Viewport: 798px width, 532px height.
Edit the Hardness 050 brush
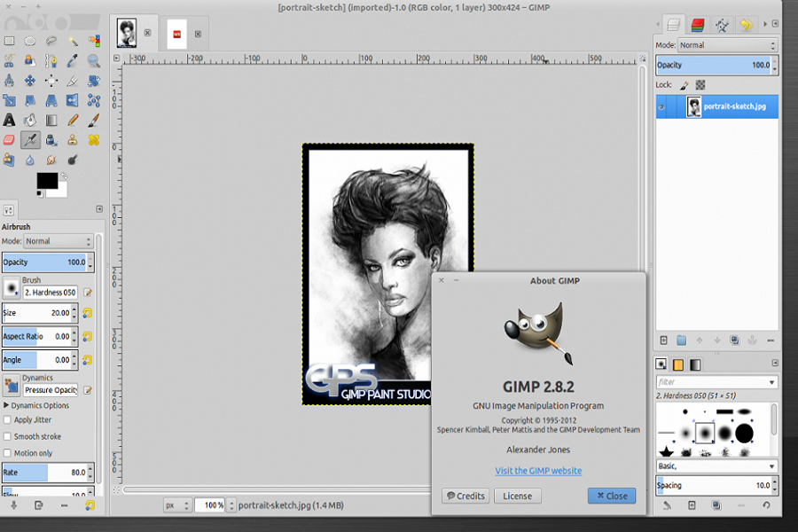click(x=88, y=293)
